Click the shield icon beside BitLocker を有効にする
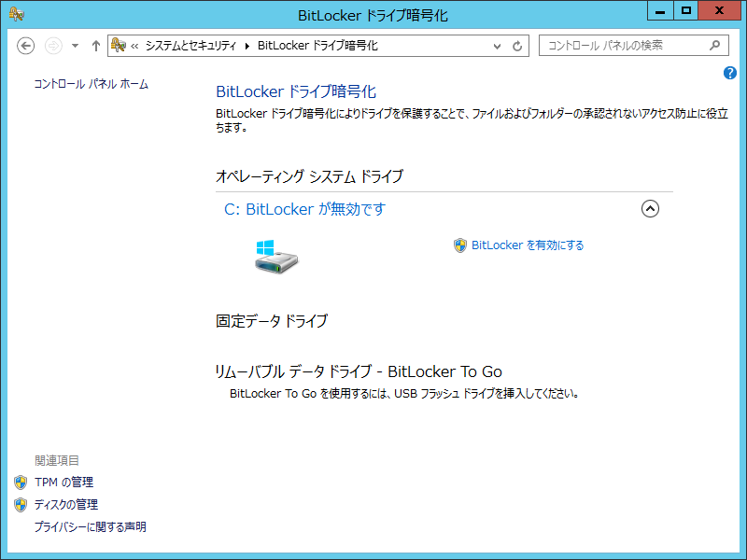This screenshot has width=747, height=560. coord(460,245)
